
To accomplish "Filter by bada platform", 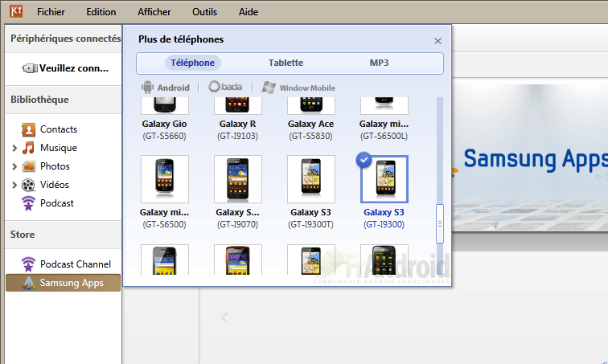I will tap(225, 87).
